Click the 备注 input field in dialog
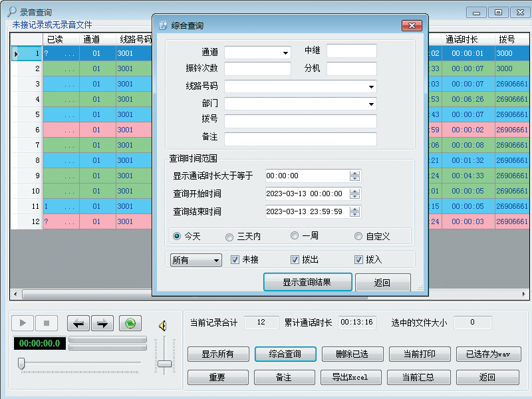The width and height of the screenshot is (532, 399). coord(301,139)
